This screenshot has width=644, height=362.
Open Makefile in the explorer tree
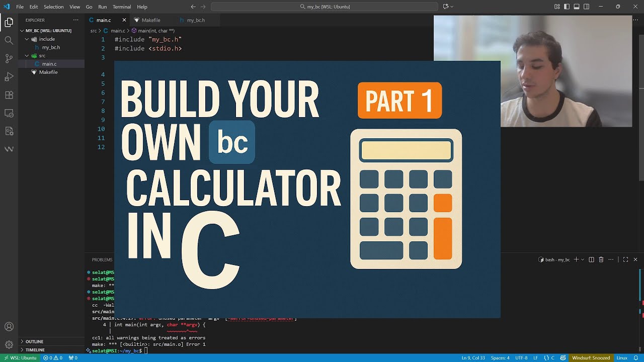pos(52,72)
